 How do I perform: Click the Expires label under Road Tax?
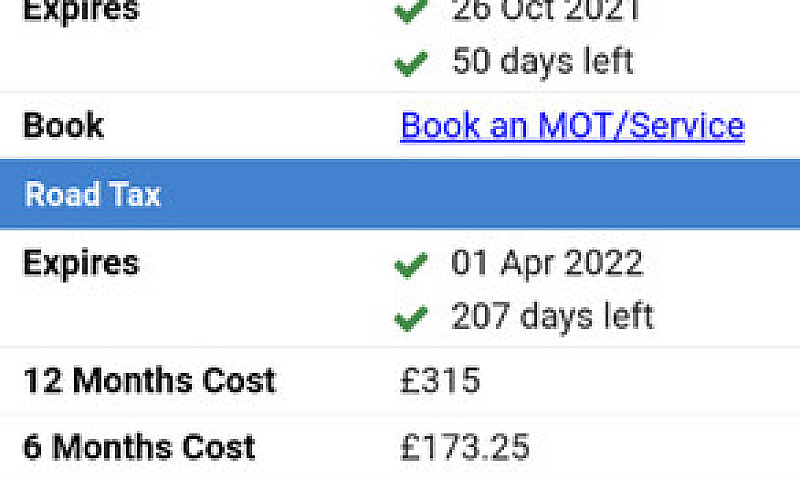pos(81,264)
